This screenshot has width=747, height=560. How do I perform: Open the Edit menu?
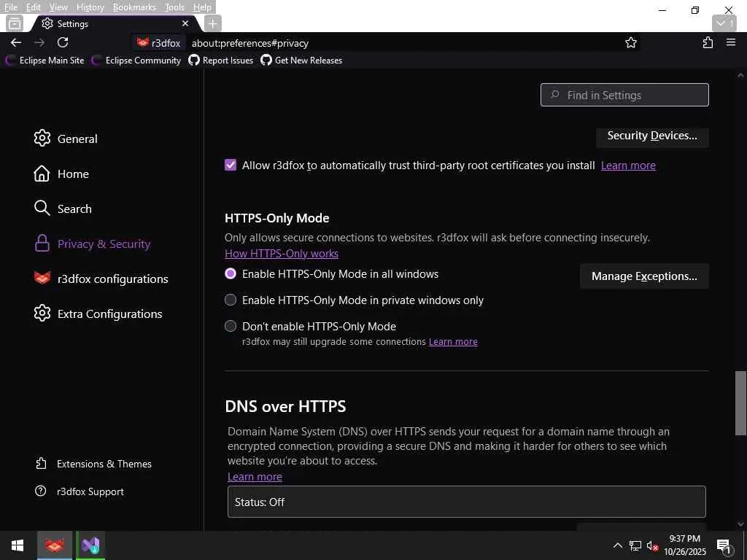click(34, 7)
